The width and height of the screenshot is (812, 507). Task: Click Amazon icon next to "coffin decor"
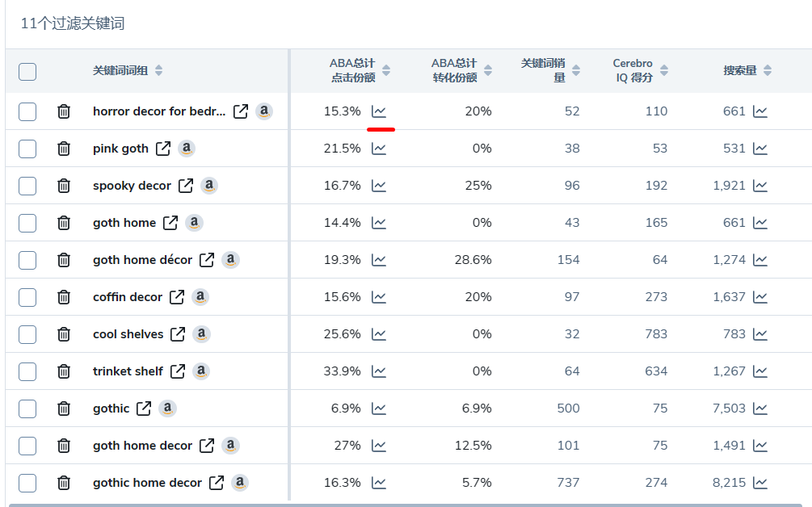[x=200, y=297]
